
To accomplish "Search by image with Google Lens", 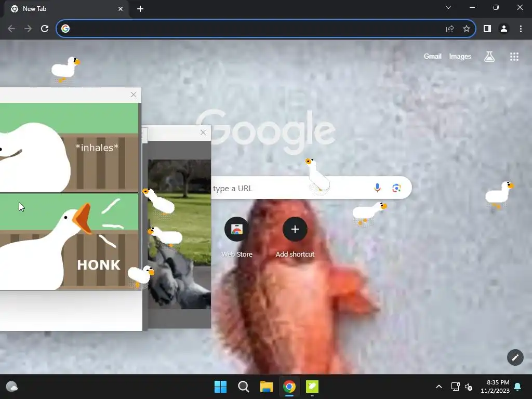I will [396, 188].
